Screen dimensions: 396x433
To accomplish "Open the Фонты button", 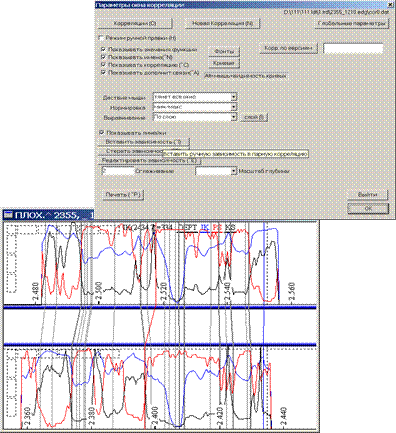I will tap(224, 52).
